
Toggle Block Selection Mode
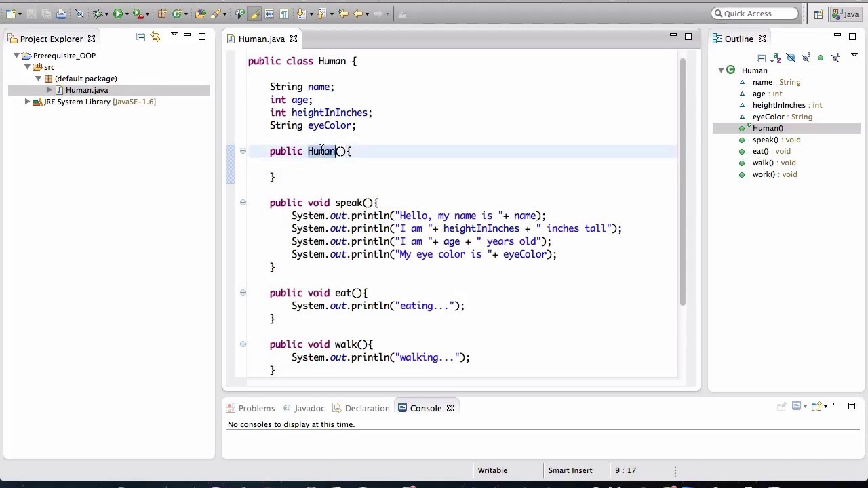click(x=269, y=14)
